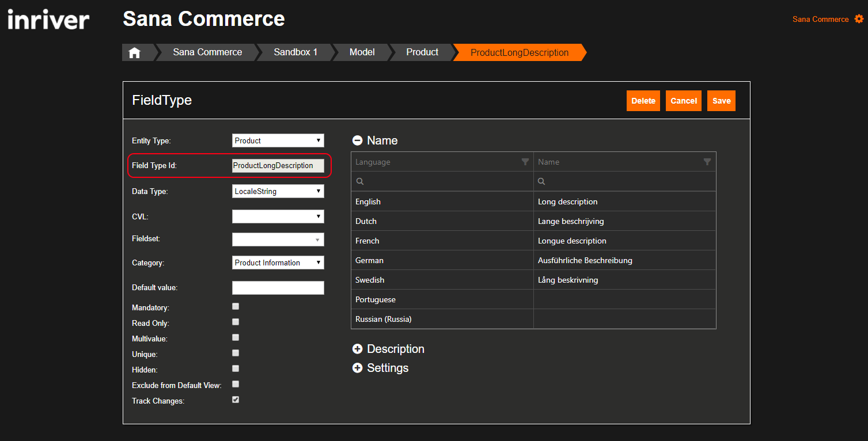Screen dimensions: 868x441
Task: Click the Cancel button
Action: pyautogui.click(x=684, y=101)
